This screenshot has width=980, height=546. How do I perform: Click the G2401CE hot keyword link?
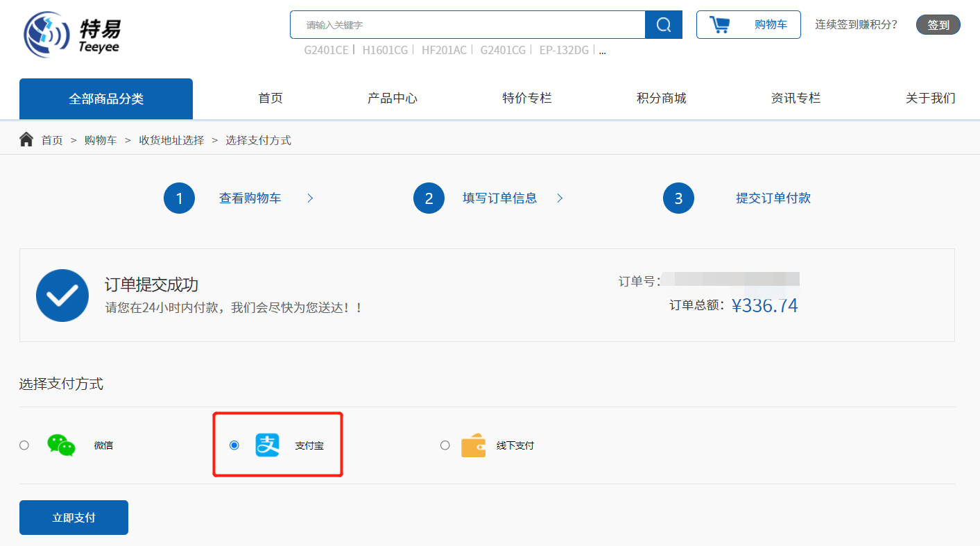coord(326,50)
